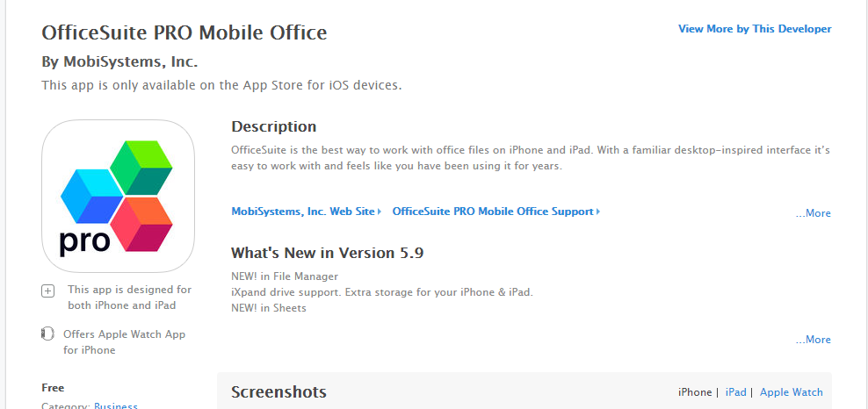The height and width of the screenshot is (409, 868).
Task: Switch to Apple Watch screenshots tab
Action: click(791, 391)
